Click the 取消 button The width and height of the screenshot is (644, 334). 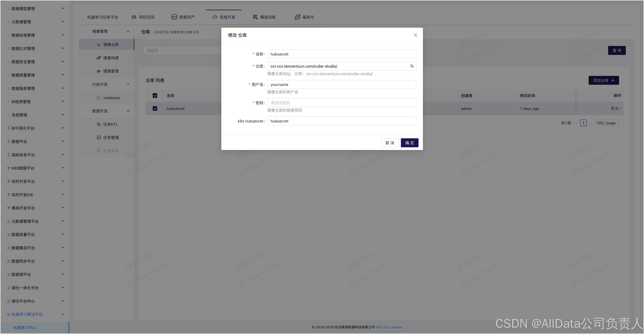click(390, 143)
